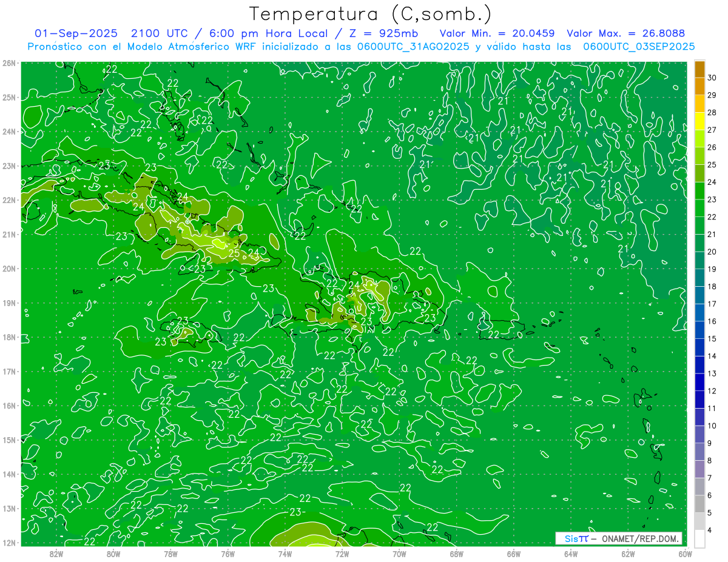The height and width of the screenshot is (562, 728).
Task: Click the "14N" latitude axis label
Action: click(8, 474)
